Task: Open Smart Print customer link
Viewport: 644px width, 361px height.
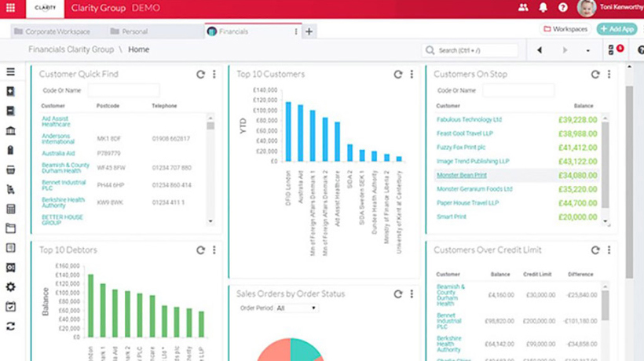Action: point(452,217)
